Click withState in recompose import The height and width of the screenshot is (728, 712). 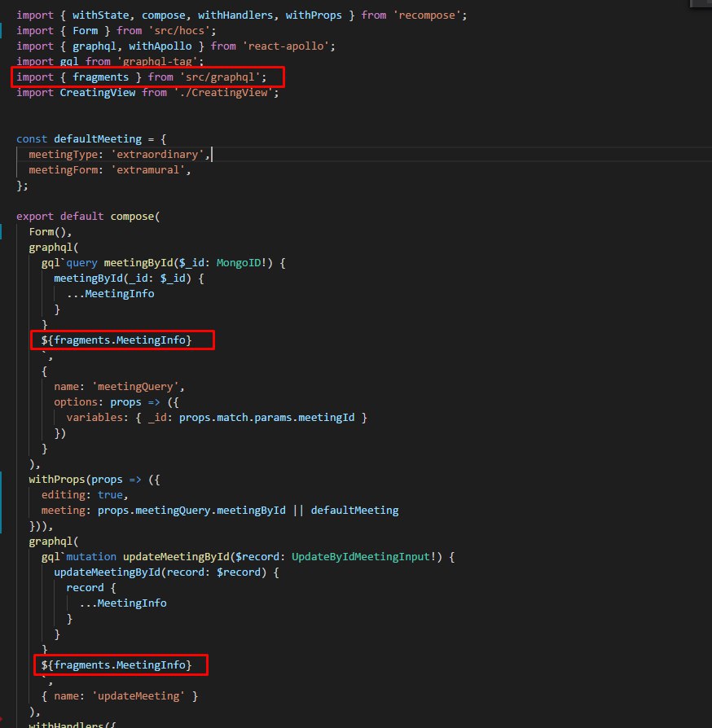pos(100,15)
